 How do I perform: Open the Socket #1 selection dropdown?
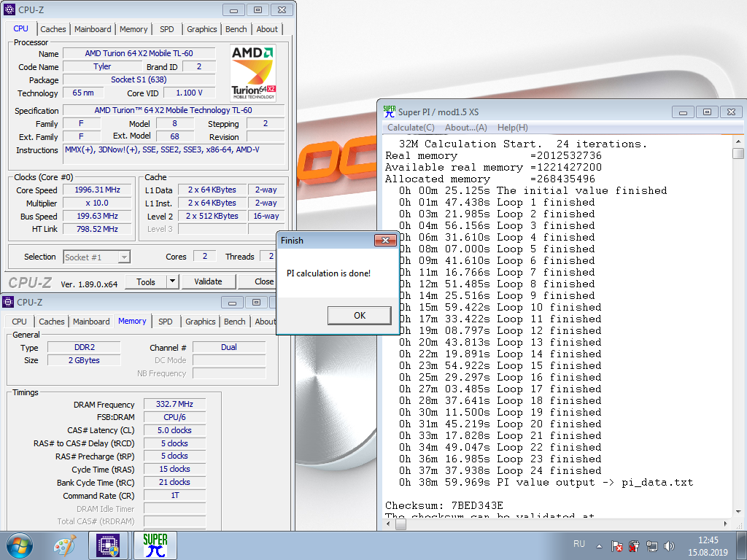97,257
